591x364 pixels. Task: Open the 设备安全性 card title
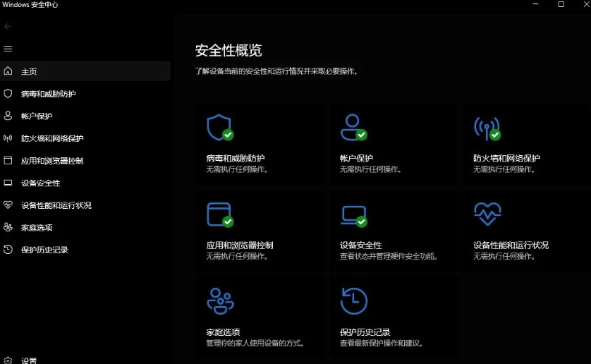point(360,245)
